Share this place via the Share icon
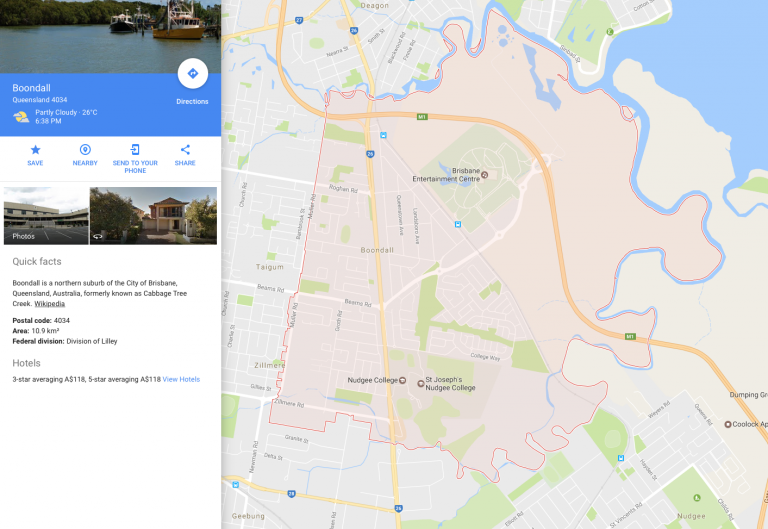This screenshot has width=768, height=529. click(x=185, y=149)
